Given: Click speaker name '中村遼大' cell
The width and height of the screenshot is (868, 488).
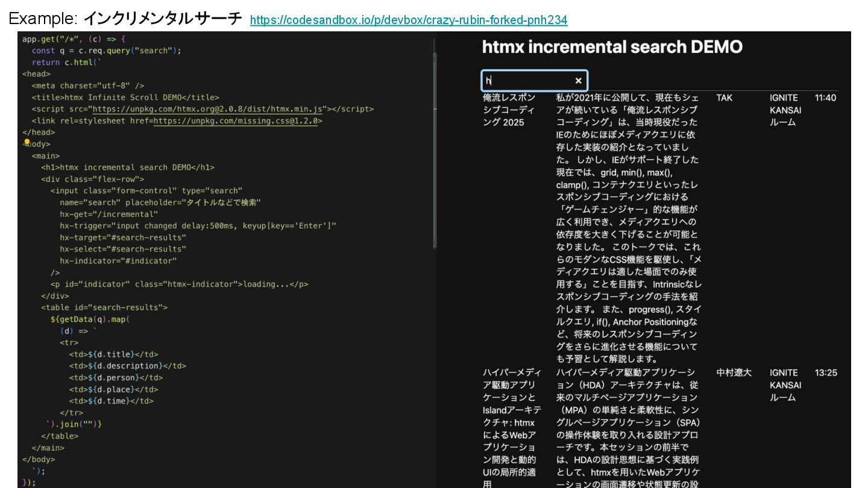Looking at the screenshot, I should click(x=734, y=373).
